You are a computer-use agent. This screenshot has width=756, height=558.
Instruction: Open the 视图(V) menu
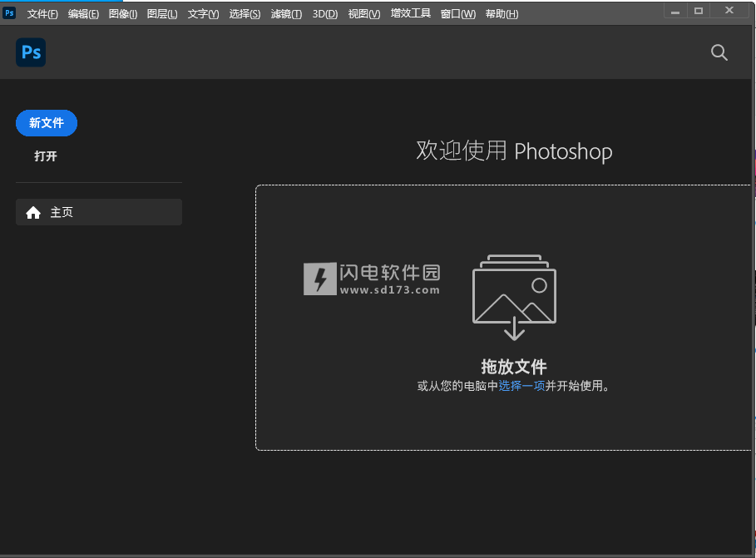(364, 14)
